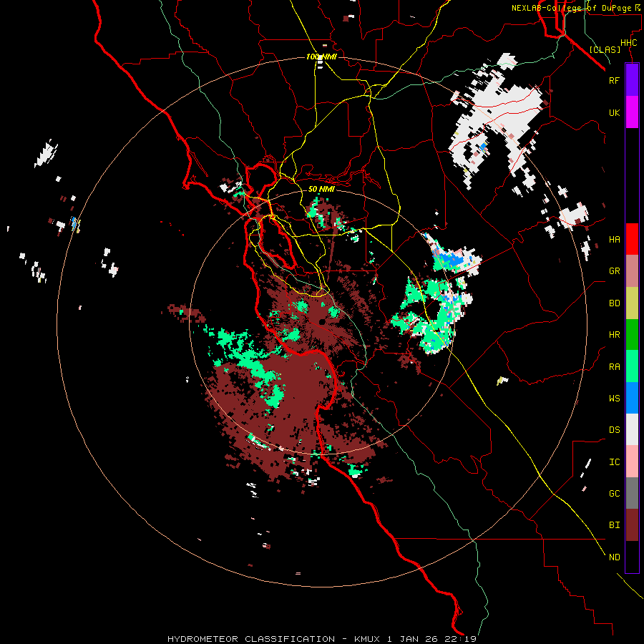Viewport: 644px width, 644px height.
Task: Click the KMUX radar site identifier
Action: point(367,639)
